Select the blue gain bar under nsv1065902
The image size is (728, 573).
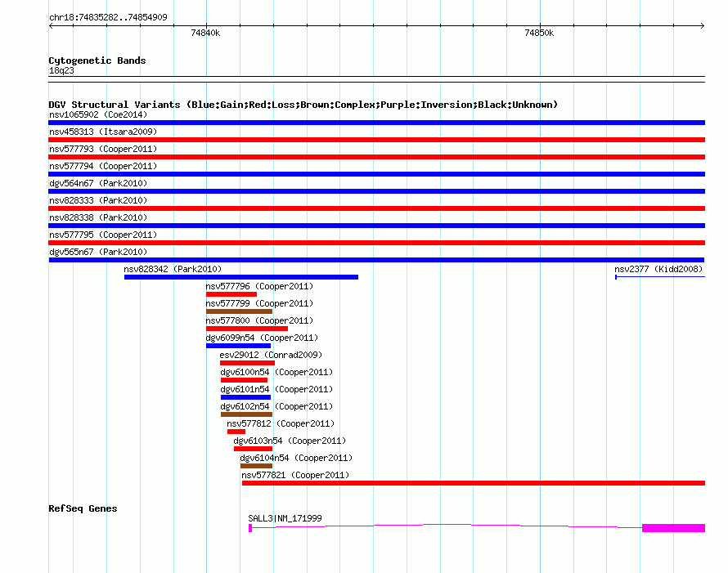(376, 123)
